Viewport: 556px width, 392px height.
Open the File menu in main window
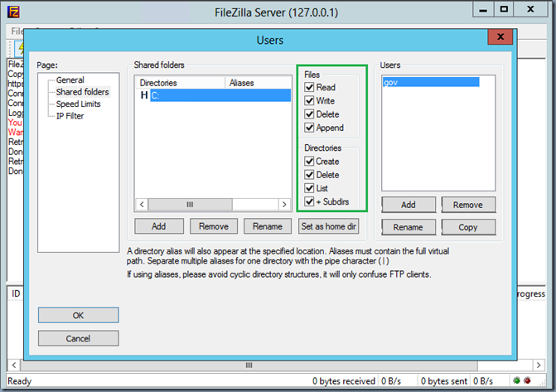point(17,31)
